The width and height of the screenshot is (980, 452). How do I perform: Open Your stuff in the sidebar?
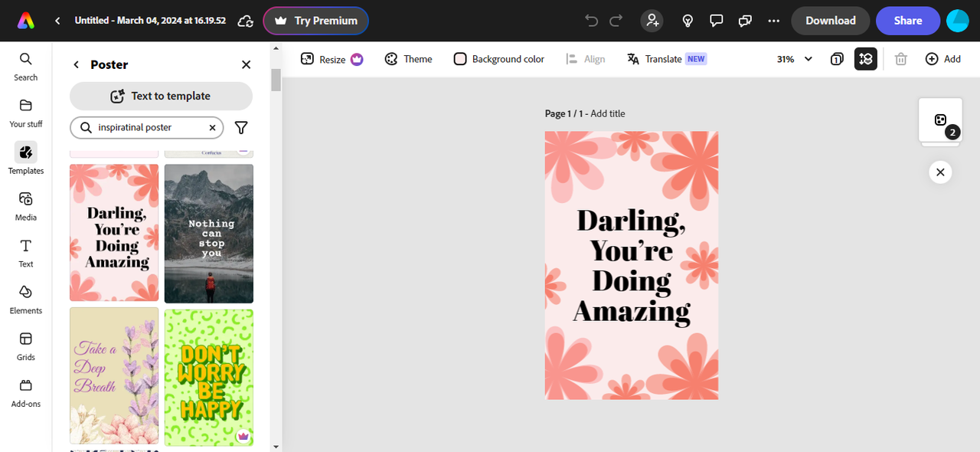pos(26,113)
